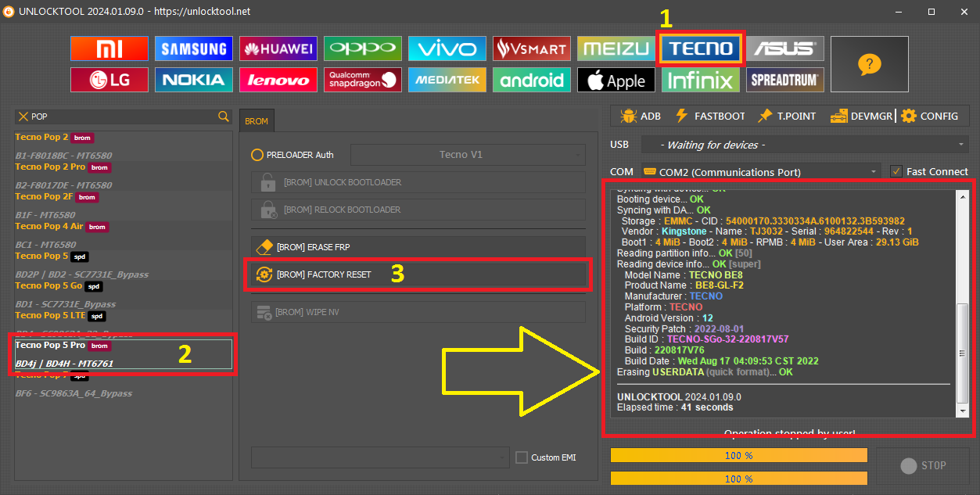Click the magnifier search icon

tap(223, 117)
